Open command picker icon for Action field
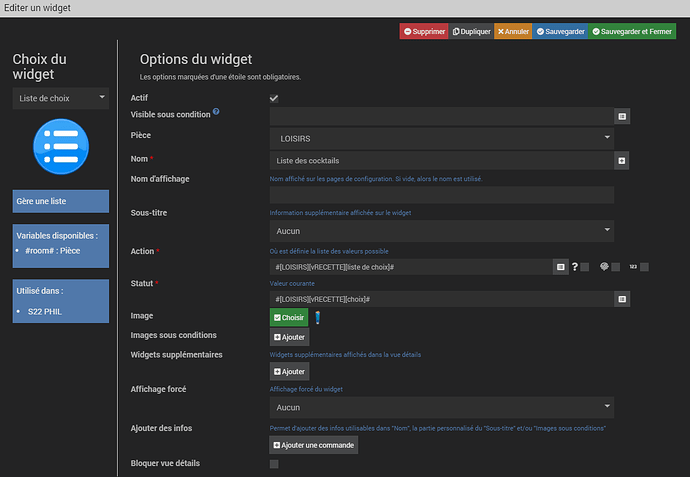Image resolution: width=690 pixels, height=477 pixels. (x=561, y=267)
